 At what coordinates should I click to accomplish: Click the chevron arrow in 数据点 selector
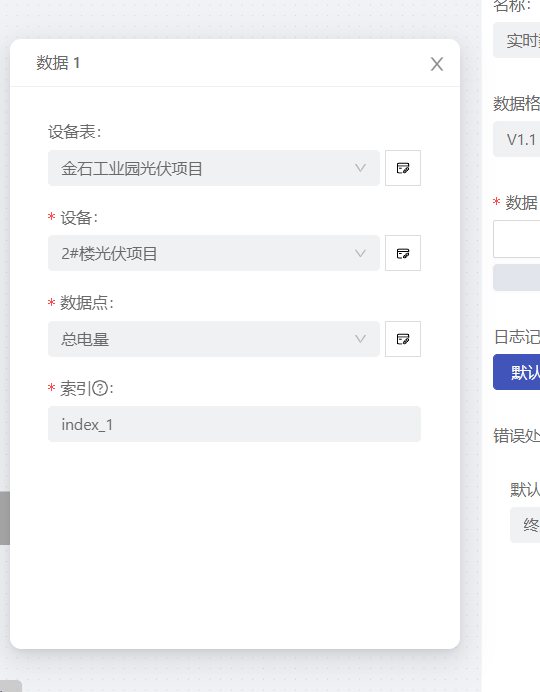[x=360, y=339]
